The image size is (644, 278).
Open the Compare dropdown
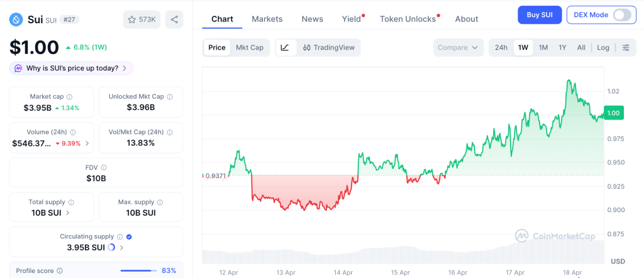point(458,47)
